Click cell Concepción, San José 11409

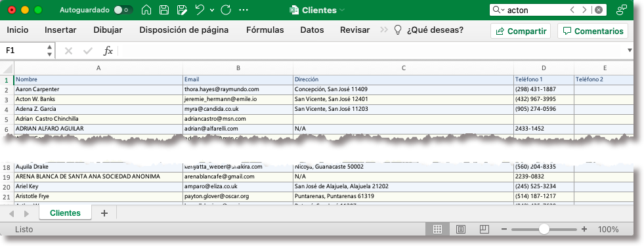[403, 89]
